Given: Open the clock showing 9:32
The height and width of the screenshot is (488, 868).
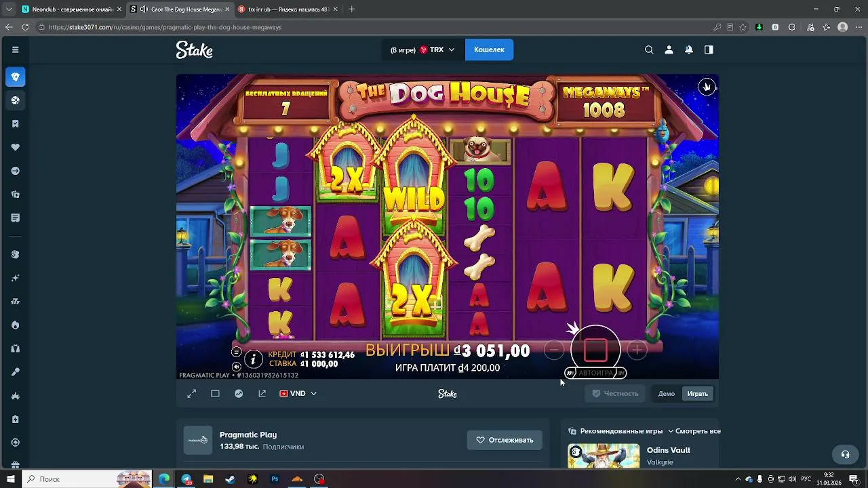Looking at the screenshot, I should (829, 479).
